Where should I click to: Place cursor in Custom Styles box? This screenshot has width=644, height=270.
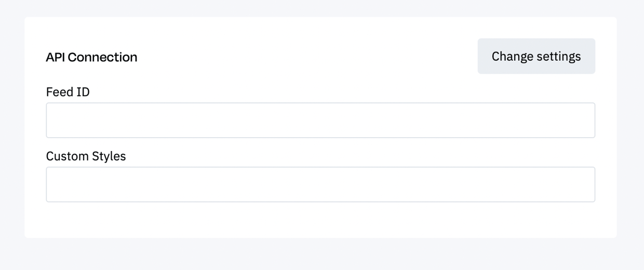320,184
